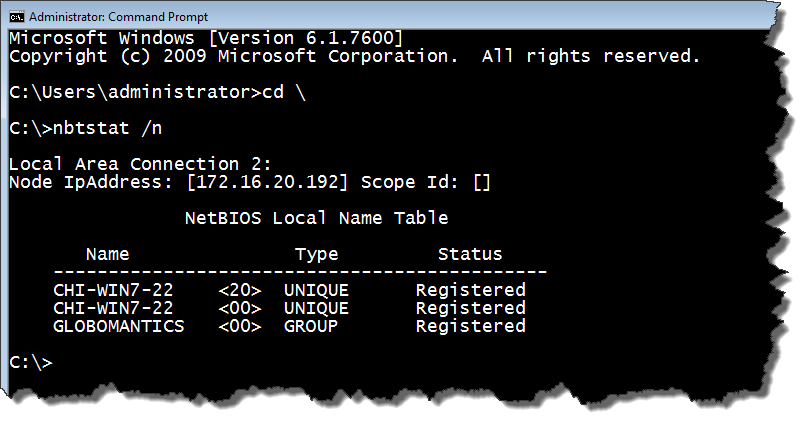Click the "Type" column header
Image resolution: width=810 pixels, height=428 pixels.
coord(317,255)
